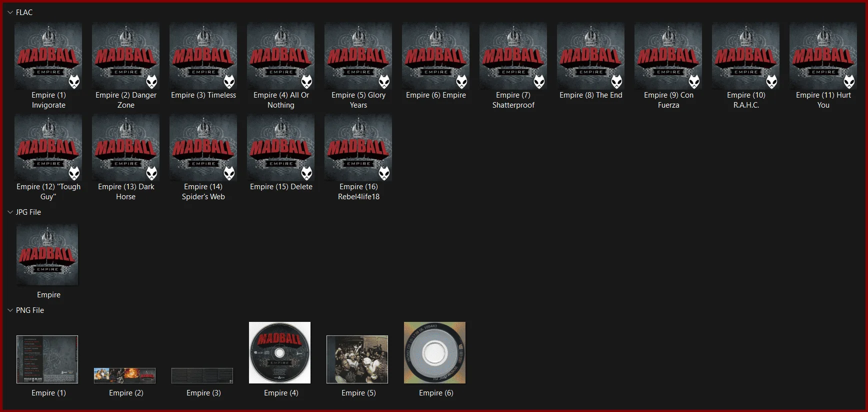Viewport: 868px width, 412px height.
Task: Click the "Empire (9) Con Fuerza" file name
Action: 668,100
